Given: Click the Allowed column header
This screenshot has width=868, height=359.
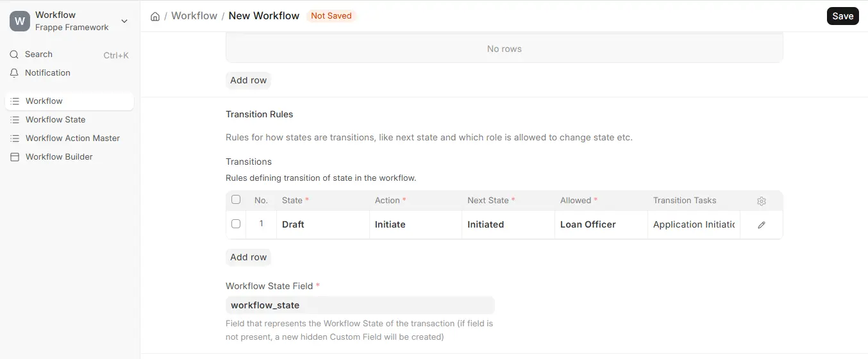Looking at the screenshot, I should (x=601, y=201).
